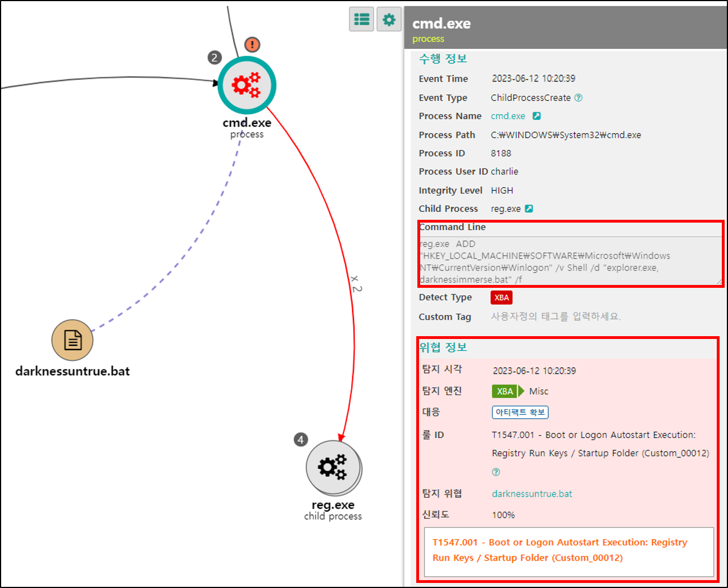Click the orange T1547.001 rule summary box
The height and width of the screenshot is (588, 728).
pyautogui.click(x=569, y=551)
